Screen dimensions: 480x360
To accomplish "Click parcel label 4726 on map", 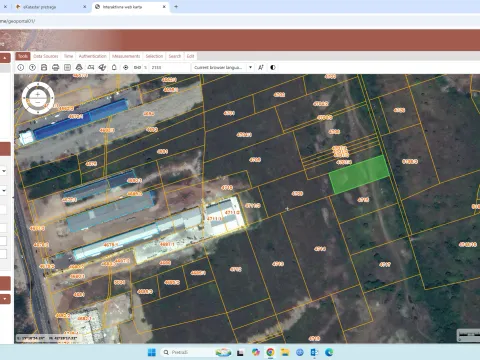I will [x=399, y=110].
